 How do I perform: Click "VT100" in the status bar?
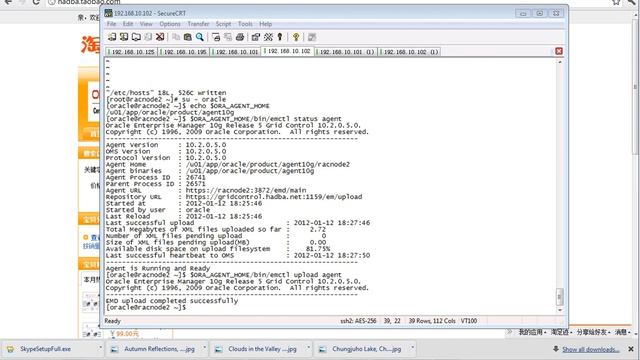point(469,321)
